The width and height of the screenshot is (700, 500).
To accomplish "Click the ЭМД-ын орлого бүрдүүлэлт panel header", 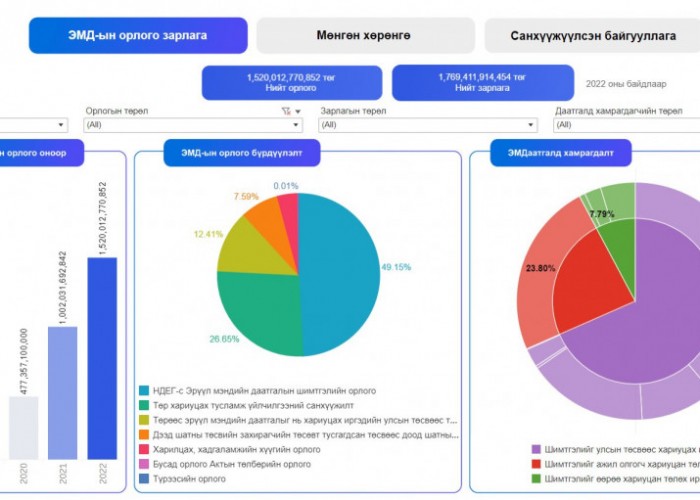I will click(242, 153).
